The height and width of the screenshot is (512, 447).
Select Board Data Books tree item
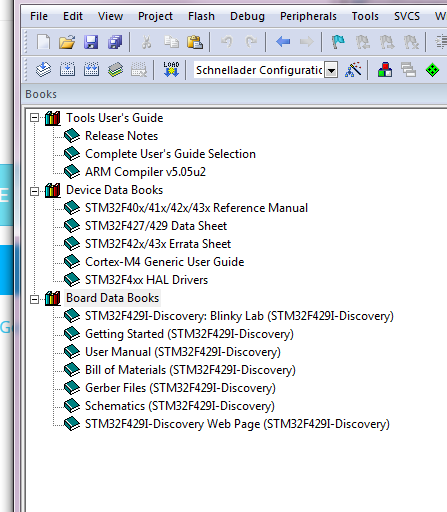click(x=112, y=298)
